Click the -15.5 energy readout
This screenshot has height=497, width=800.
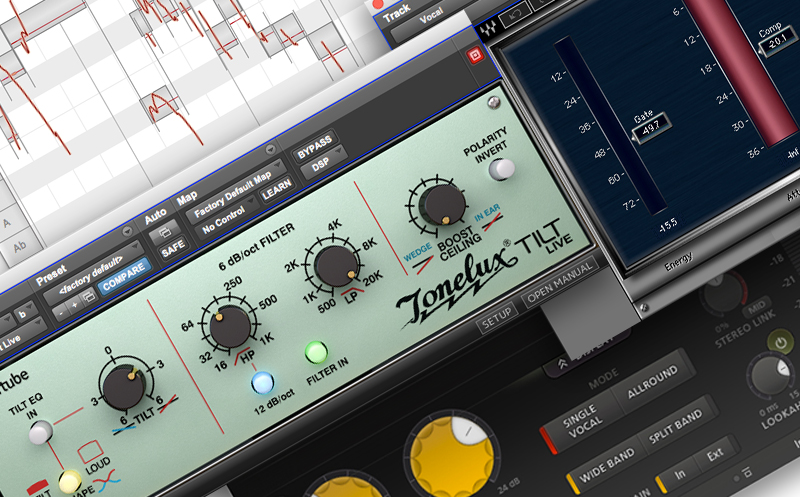point(667,224)
